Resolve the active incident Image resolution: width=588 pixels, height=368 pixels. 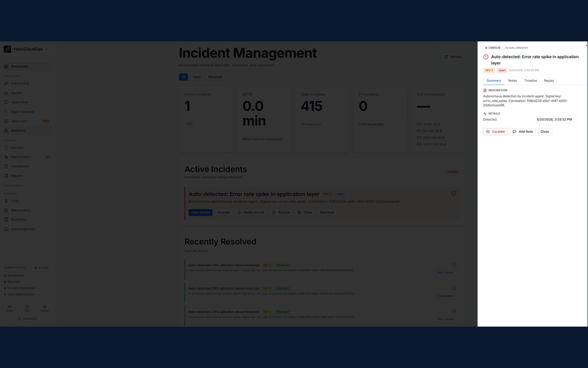click(281, 213)
